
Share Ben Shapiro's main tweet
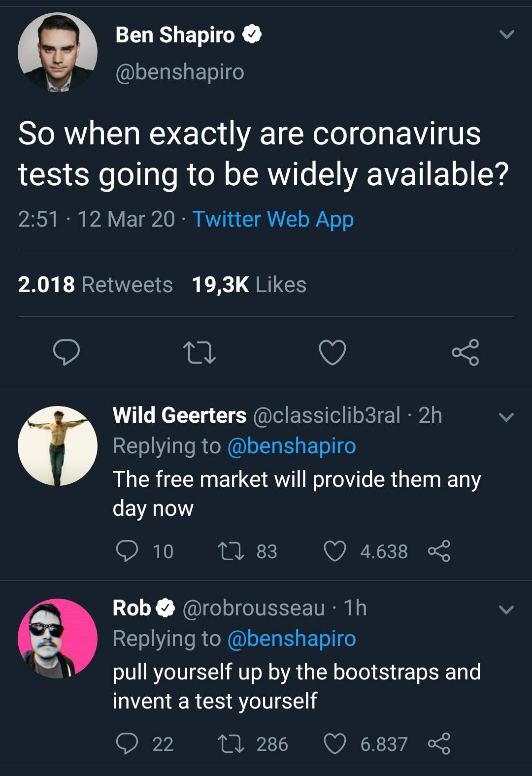[465, 353]
